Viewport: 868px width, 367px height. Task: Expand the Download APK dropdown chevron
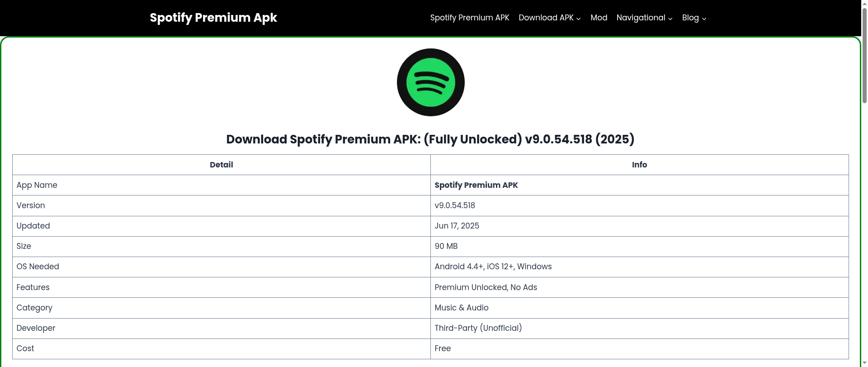point(578,19)
